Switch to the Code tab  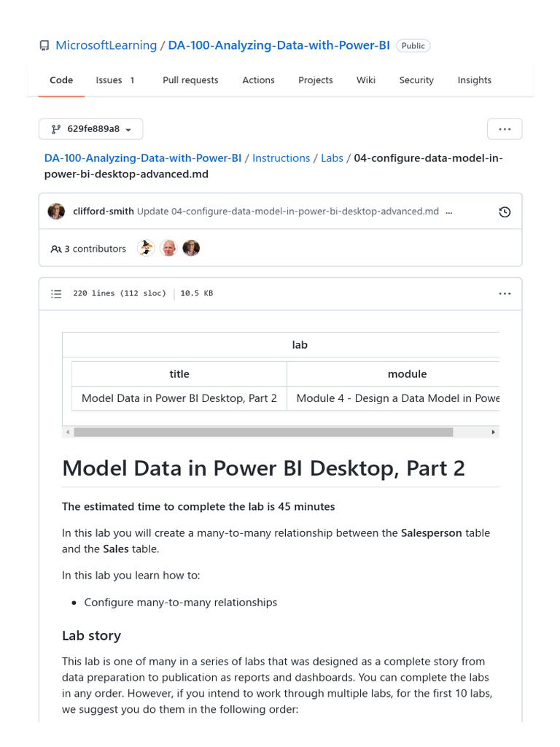[x=61, y=80]
